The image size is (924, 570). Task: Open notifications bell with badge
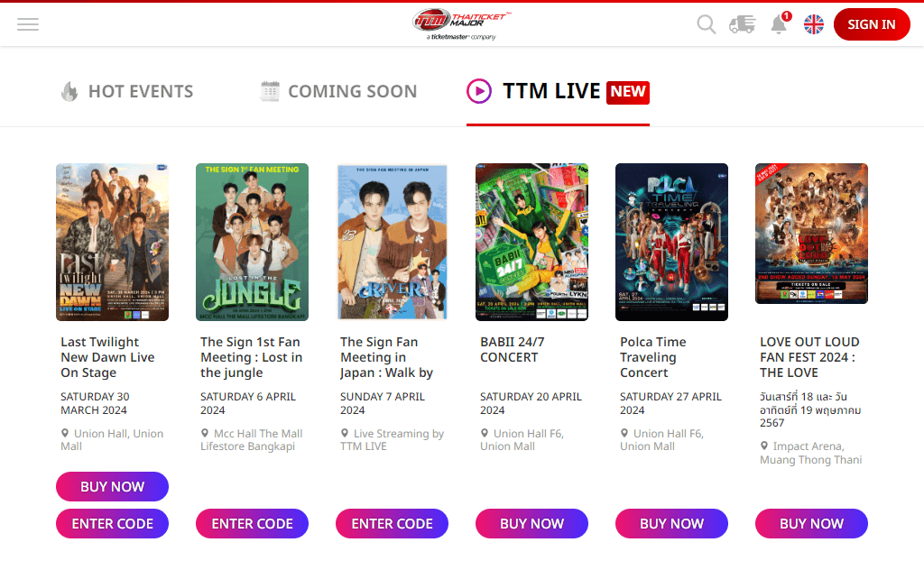pos(781,23)
